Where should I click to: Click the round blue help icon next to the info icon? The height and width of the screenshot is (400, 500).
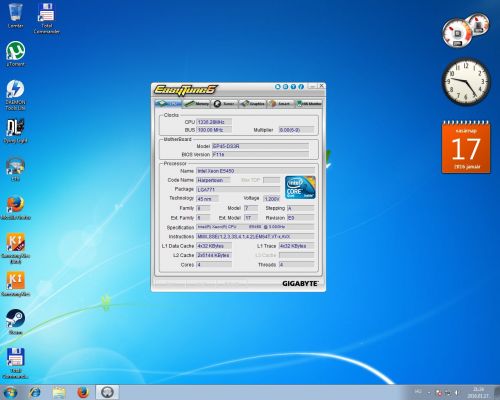click(293, 87)
